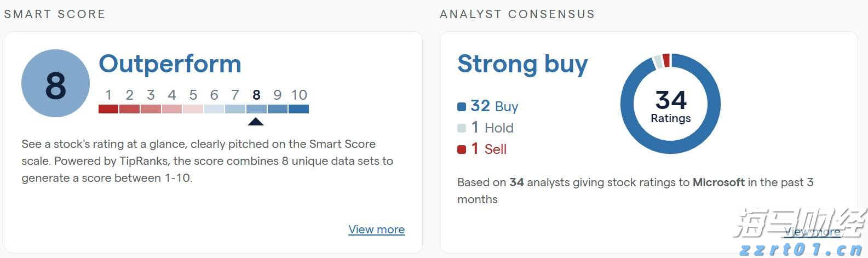The image size is (868, 258).
Task: Click the blue Buy legend square
Action: [x=462, y=107]
